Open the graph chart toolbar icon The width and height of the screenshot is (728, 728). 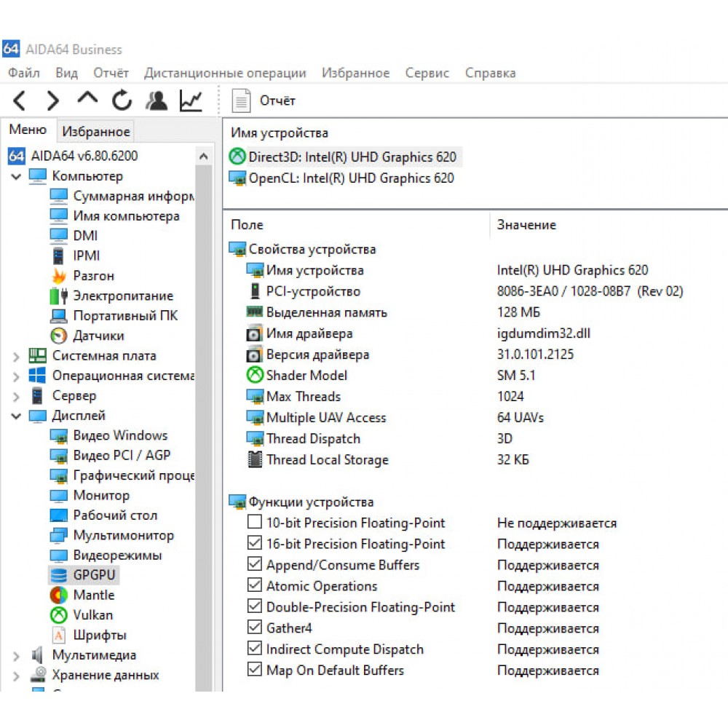pyautogui.click(x=191, y=100)
